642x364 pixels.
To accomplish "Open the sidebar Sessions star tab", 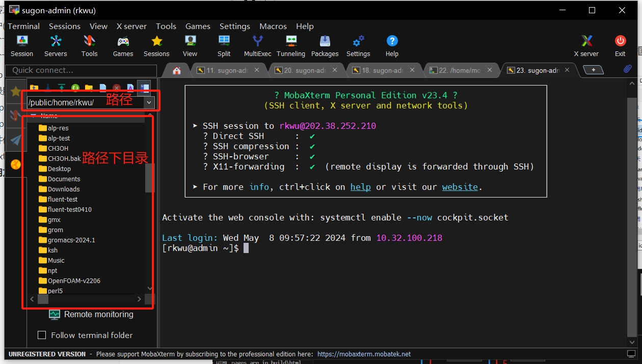I will (15, 91).
